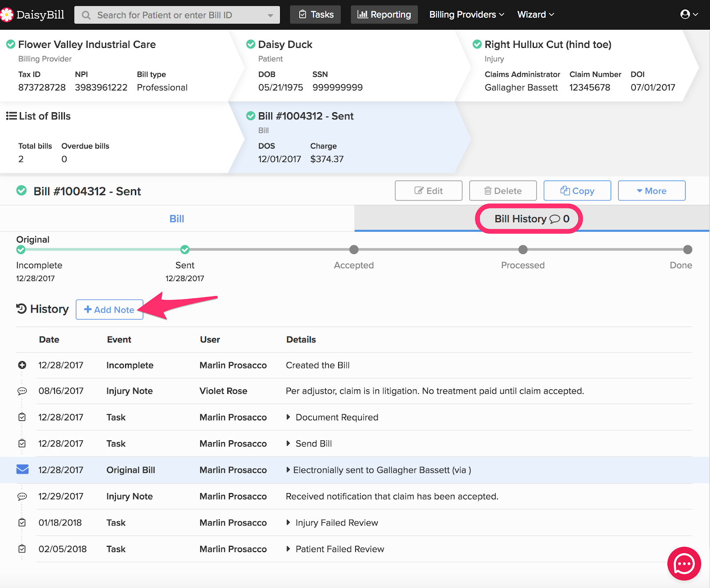The width and height of the screenshot is (710, 588).
Task: Click the clipboard icon on the Document Required task row
Action: 22,417
